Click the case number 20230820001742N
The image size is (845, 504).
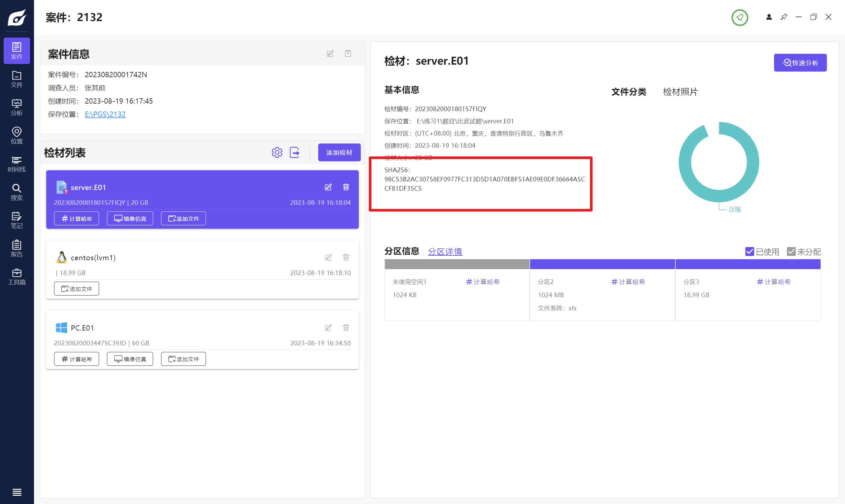[x=116, y=74]
